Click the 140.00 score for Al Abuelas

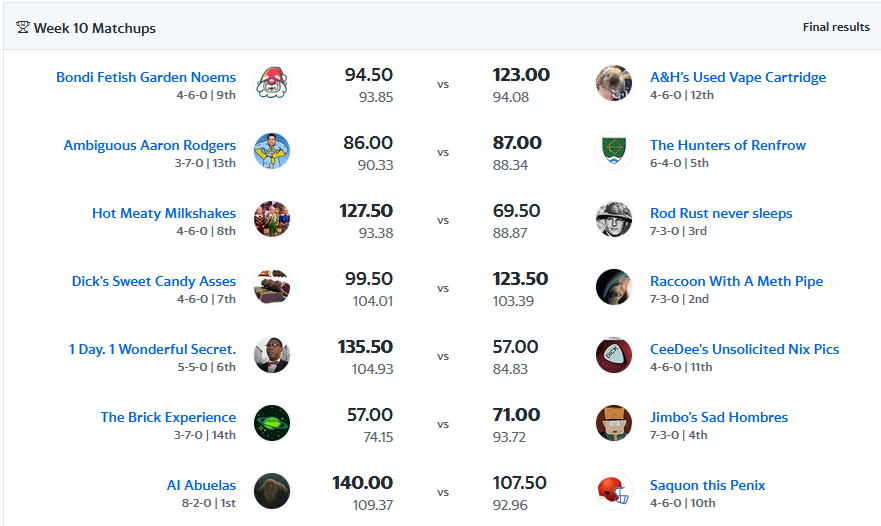362,483
